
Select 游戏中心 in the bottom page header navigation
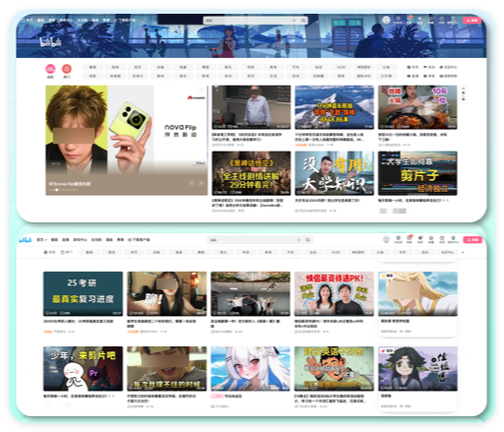point(80,240)
